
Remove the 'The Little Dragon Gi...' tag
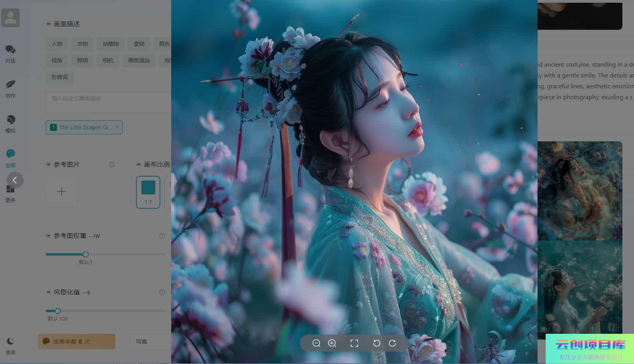point(117,127)
